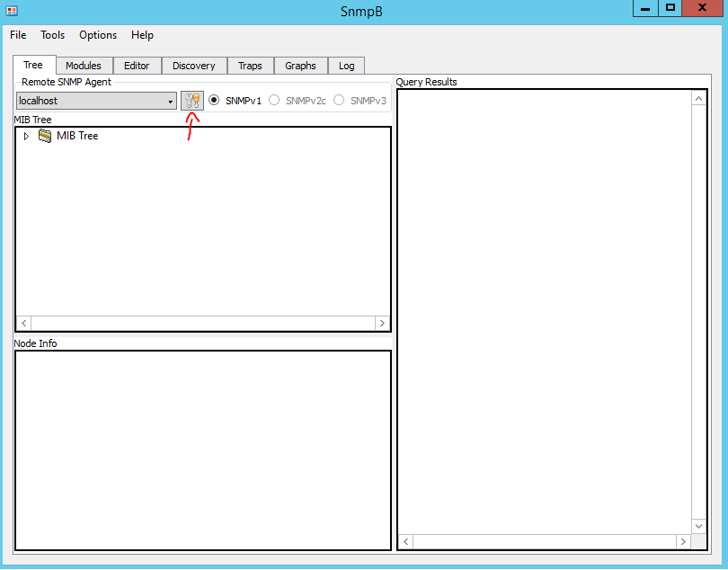Open the File menu

tap(17, 35)
